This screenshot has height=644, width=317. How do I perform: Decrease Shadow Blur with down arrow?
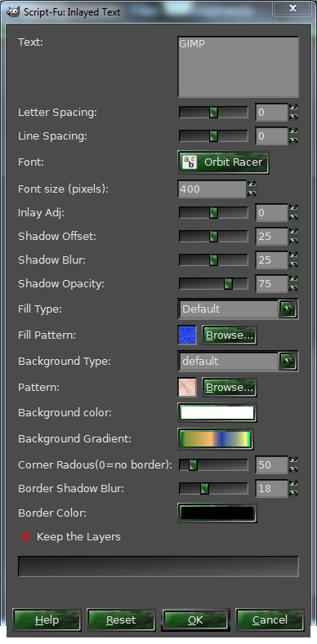click(x=293, y=264)
